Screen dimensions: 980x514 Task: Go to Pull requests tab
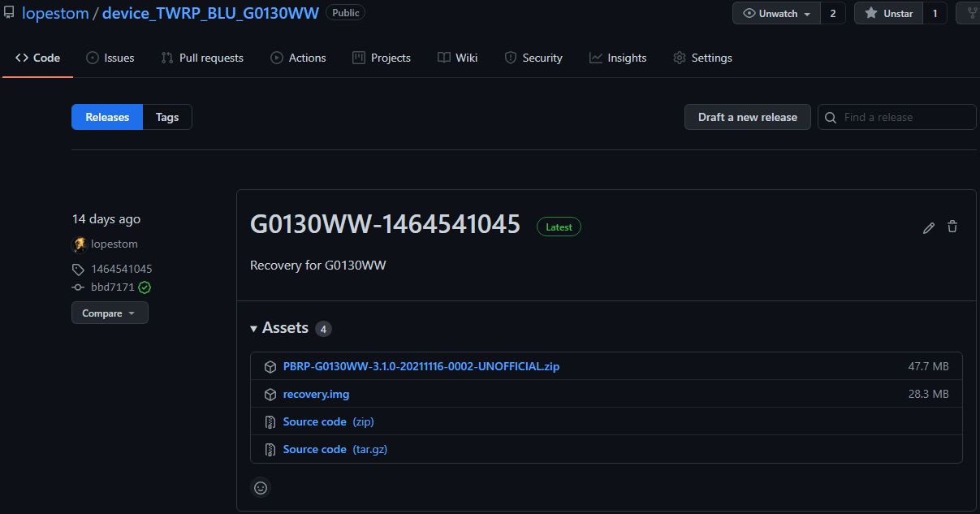click(x=202, y=58)
